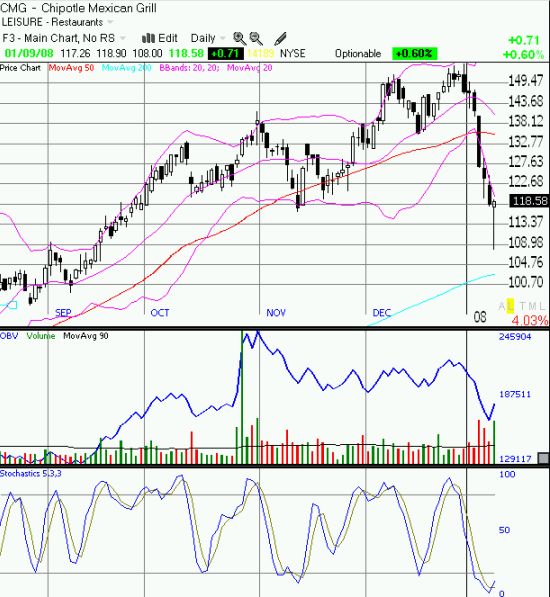Screen dimensions: 550x597
Task: Toggle the T letter near 4.03%
Action: [x=523, y=306]
